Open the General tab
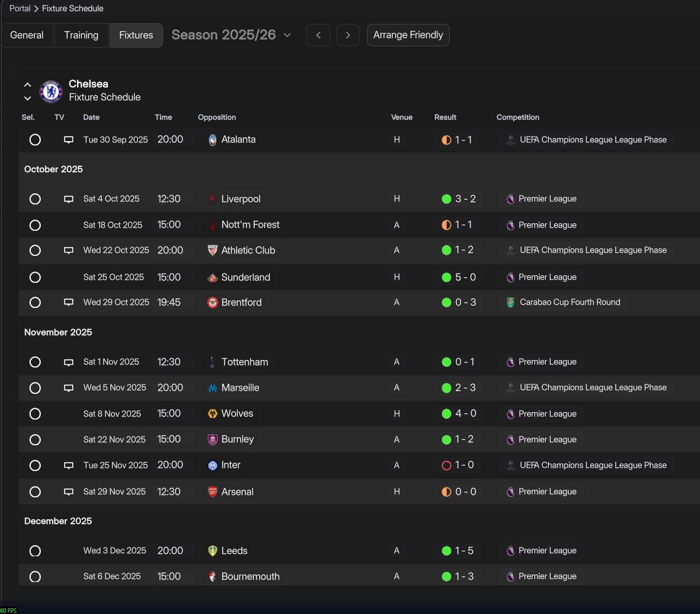This screenshot has width=700, height=614. [x=27, y=35]
